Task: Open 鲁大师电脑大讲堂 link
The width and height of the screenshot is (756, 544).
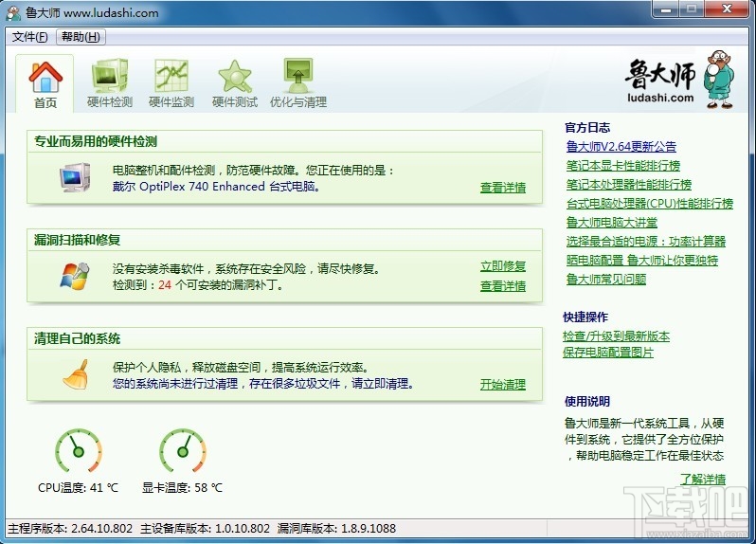Action: 612,223
